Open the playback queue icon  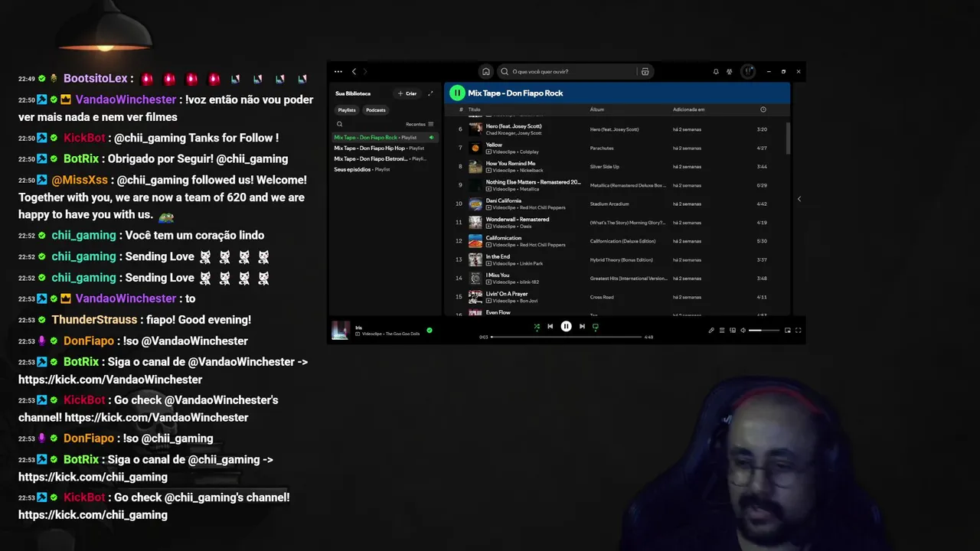coord(721,331)
